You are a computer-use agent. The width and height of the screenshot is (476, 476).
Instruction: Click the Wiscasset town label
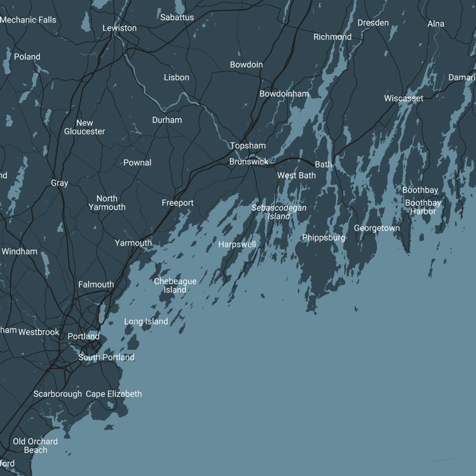404,98
